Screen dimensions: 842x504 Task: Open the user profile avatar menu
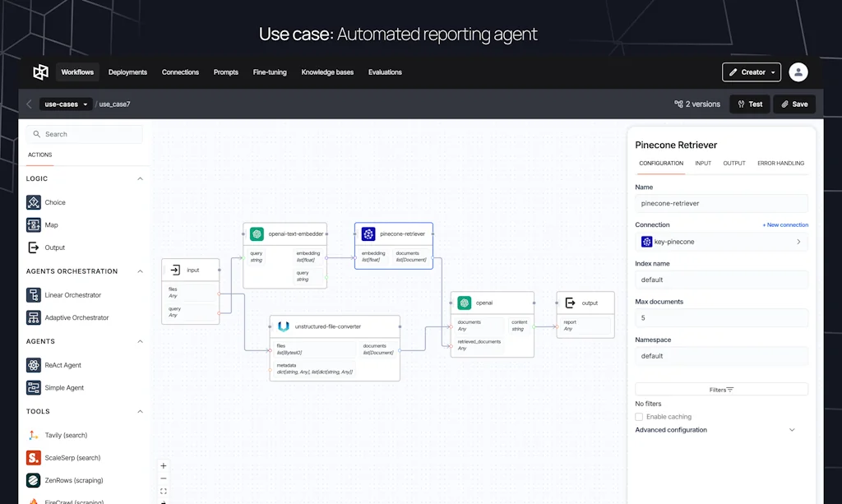click(x=798, y=72)
